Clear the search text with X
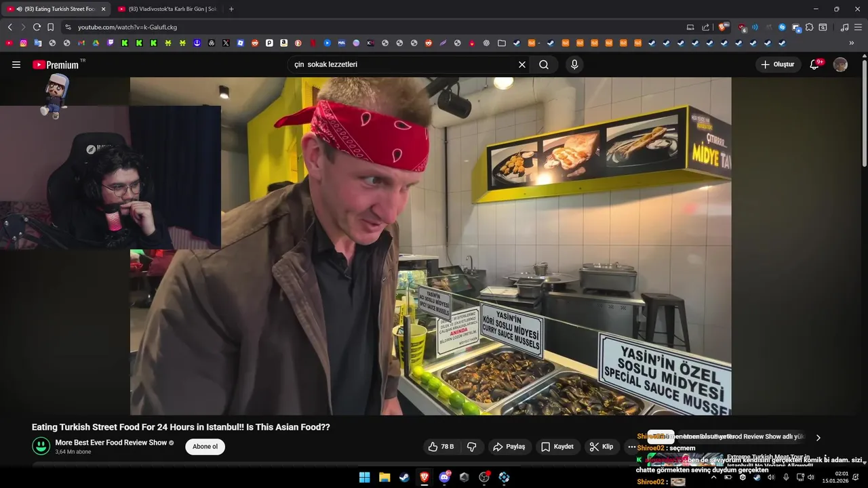The width and height of the screenshot is (868, 488). pyautogui.click(x=522, y=64)
